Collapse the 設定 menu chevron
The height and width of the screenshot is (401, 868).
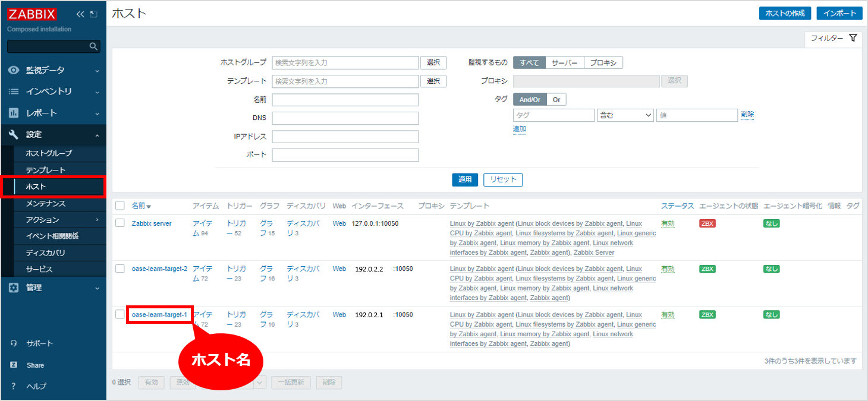97,135
